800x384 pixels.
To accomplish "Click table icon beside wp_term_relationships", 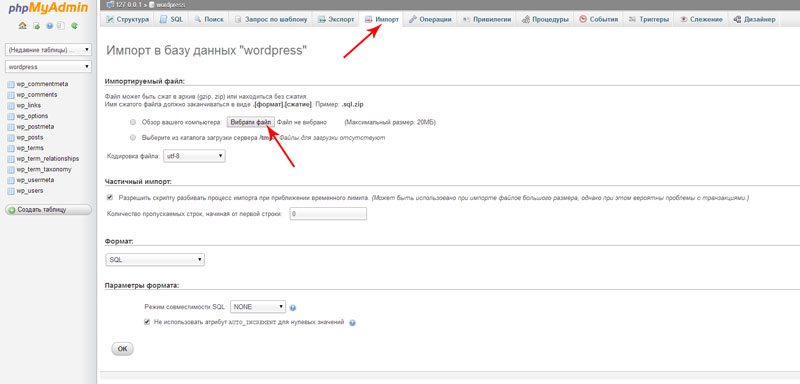I will [11, 159].
